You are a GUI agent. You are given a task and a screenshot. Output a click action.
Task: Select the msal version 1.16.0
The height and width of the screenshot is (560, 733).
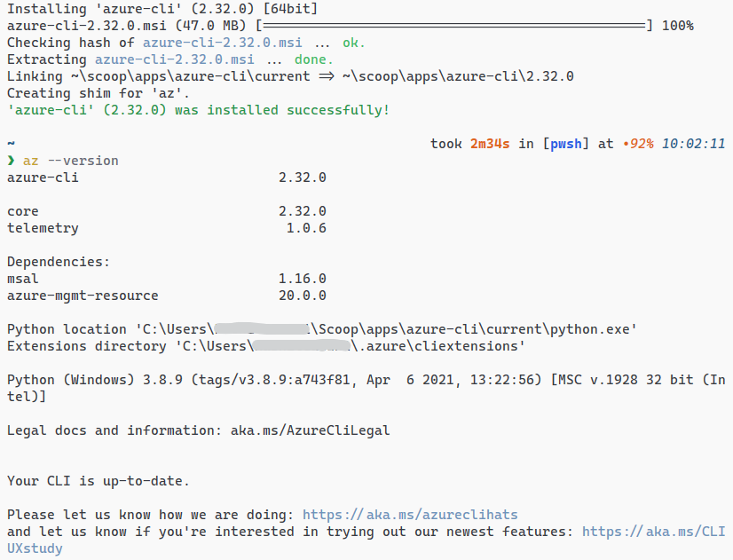coord(302,279)
